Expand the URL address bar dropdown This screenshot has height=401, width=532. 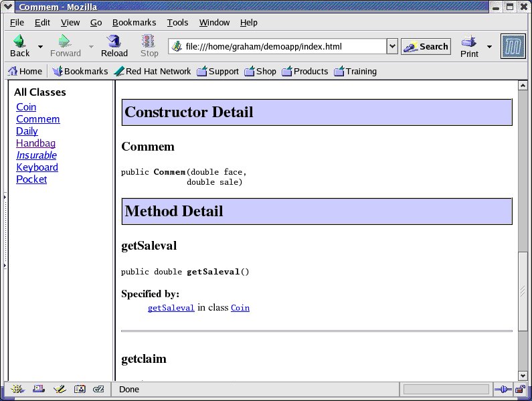pyautogui.click(x=392, y=47)
